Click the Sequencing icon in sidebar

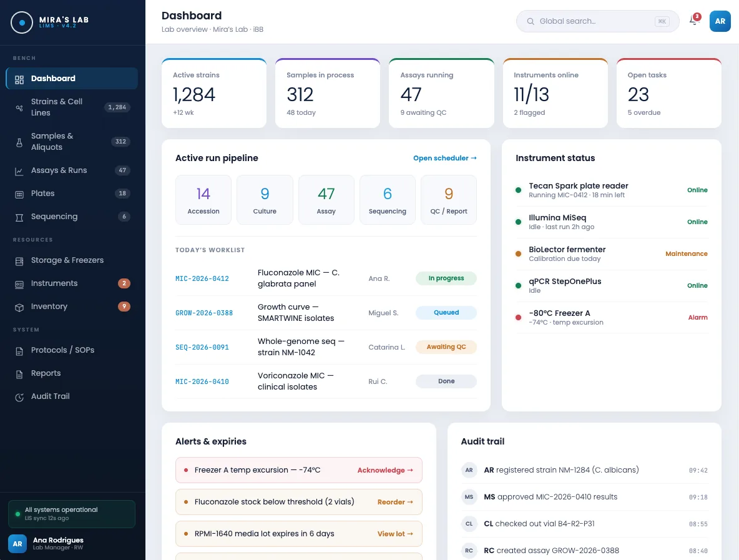19,217
